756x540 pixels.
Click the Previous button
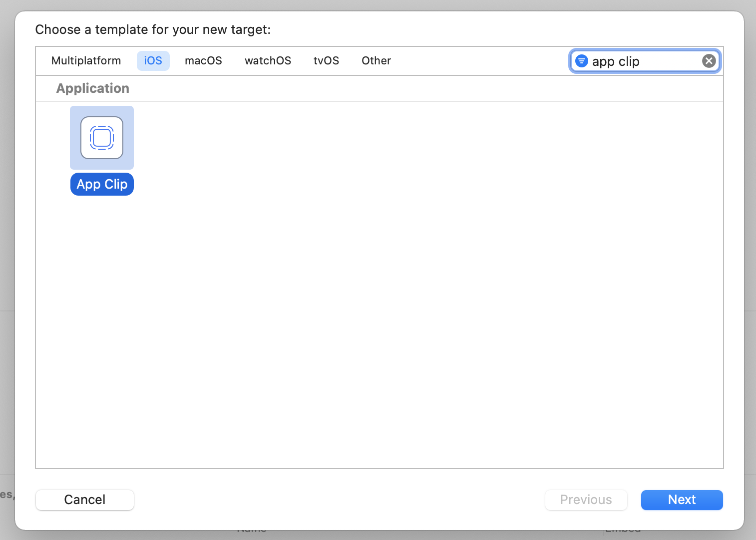click(x=586, y=500)
